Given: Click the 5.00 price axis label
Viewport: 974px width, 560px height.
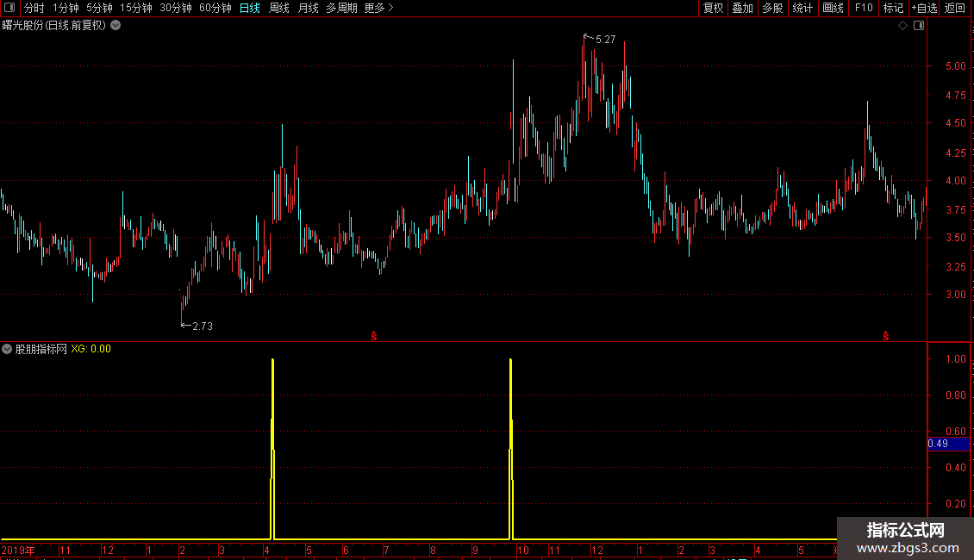Looking at the screenshot, I should (955, 65).
